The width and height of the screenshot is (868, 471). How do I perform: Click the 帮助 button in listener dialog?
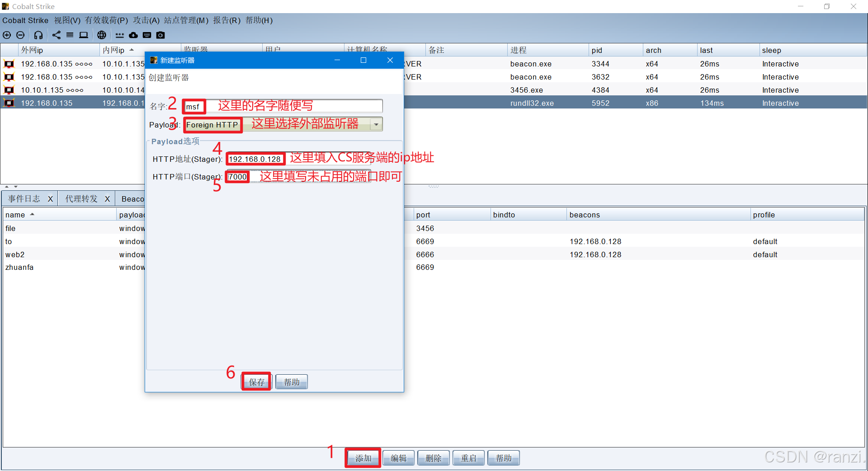tap(292, 382)
